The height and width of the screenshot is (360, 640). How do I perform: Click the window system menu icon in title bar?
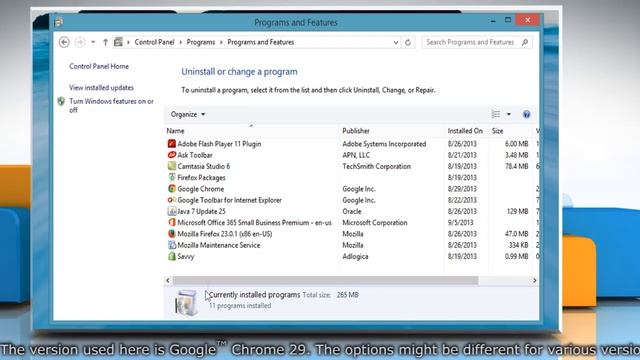point(58,22)
